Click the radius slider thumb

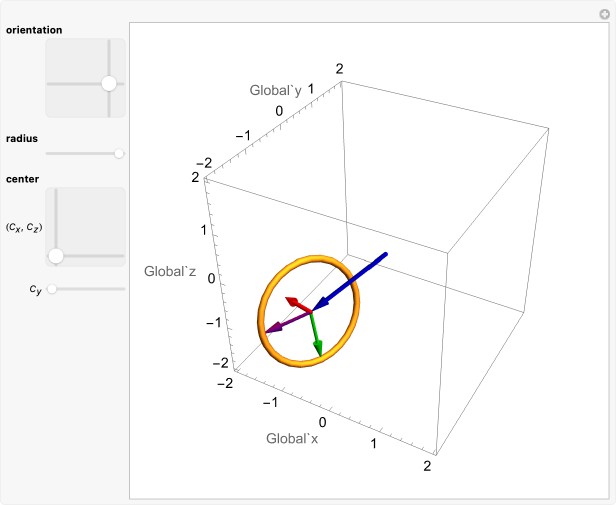[119, 153]
